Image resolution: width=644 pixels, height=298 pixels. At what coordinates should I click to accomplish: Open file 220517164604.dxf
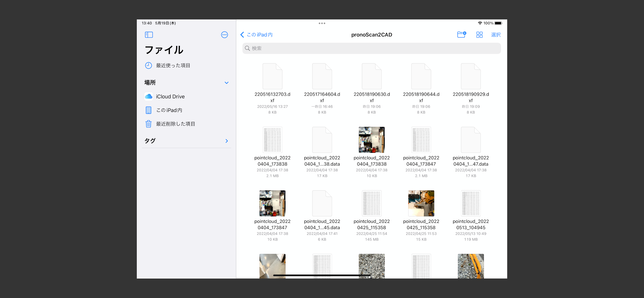click(322, 89)
